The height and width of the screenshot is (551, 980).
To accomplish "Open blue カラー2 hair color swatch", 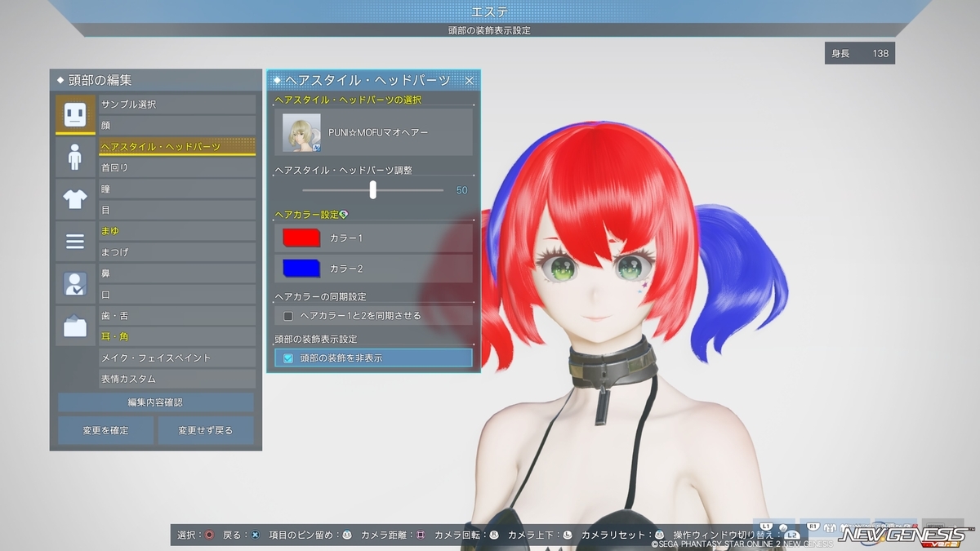I will [x=301, y=268].
